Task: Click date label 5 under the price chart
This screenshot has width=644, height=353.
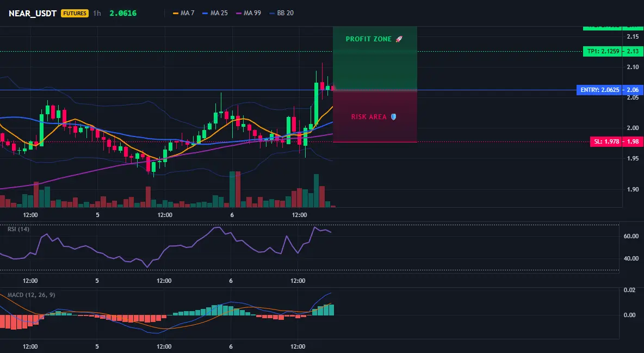Action: click(x=97, y=215)
